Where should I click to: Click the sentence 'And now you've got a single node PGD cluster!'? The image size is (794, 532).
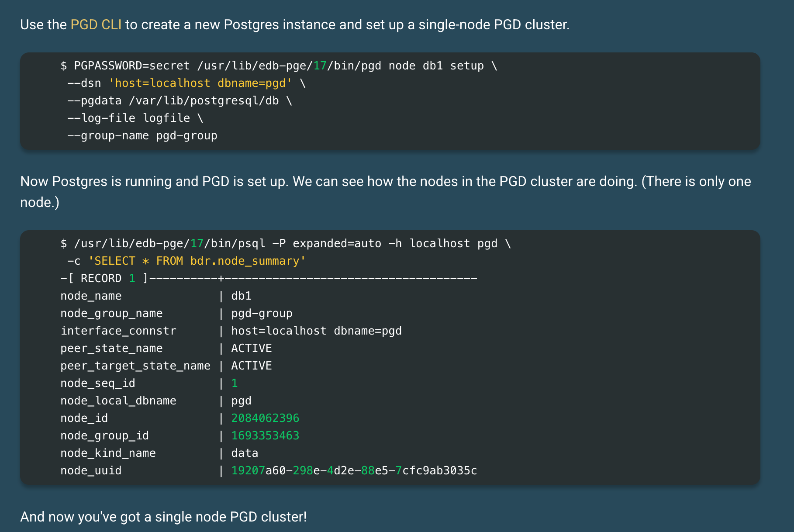pyautogui.click(x=163, y=517)
